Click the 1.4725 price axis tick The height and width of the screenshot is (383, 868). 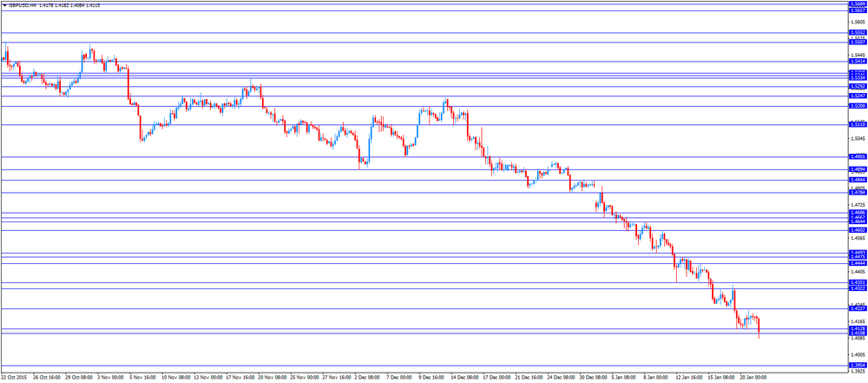(x=857, y=205)
